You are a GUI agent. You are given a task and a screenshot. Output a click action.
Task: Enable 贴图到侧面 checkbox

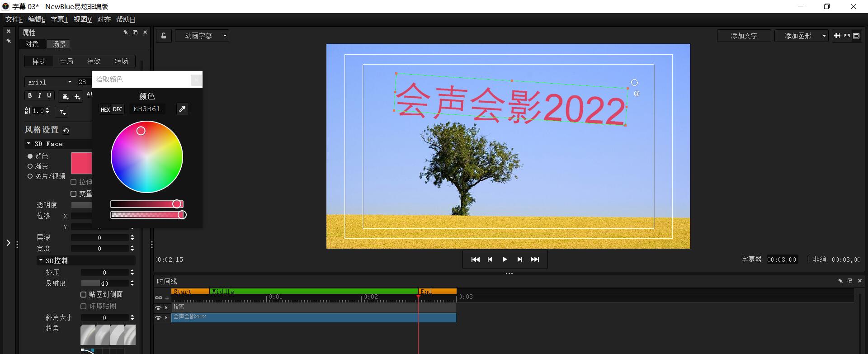click(83, 294)
